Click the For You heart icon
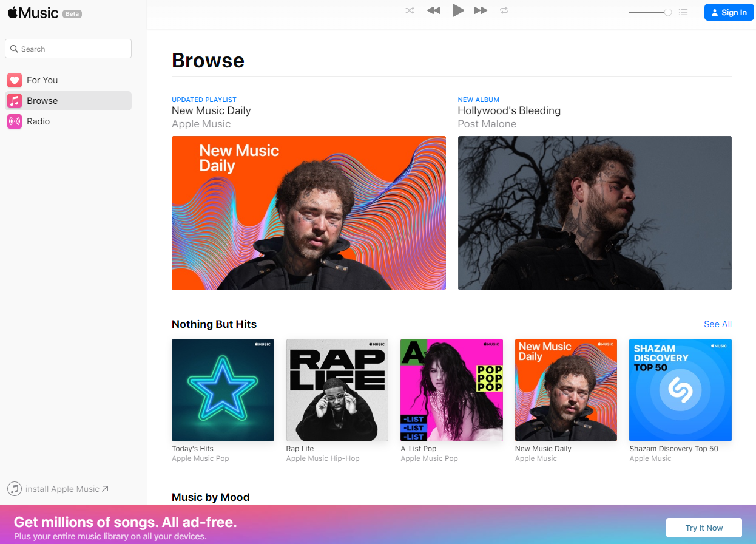The height and width of the screenshot is (544, 756). click(x=15, y=80)
